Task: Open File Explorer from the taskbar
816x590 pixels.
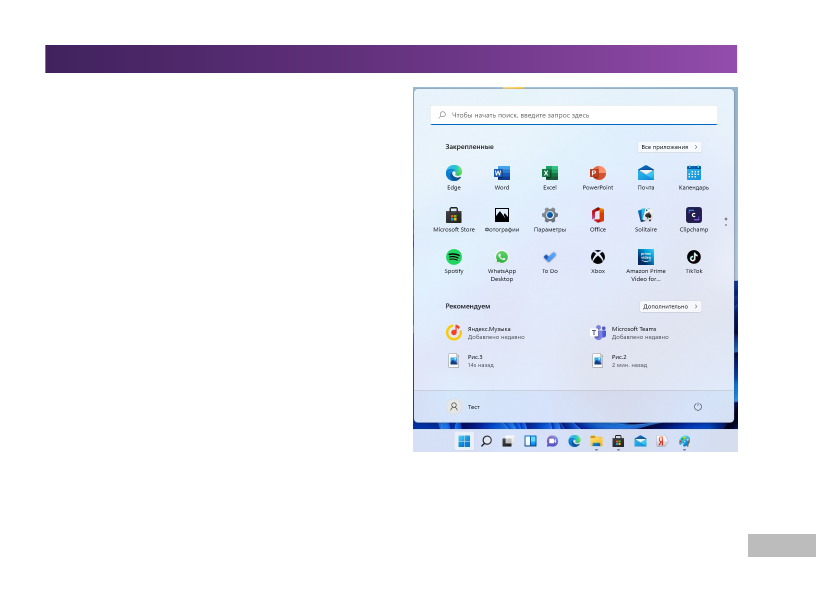Action: click(596, 441)
